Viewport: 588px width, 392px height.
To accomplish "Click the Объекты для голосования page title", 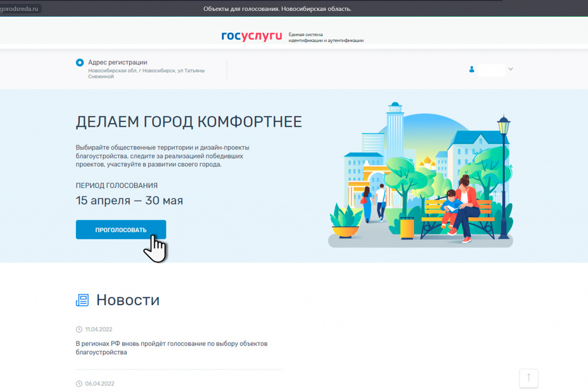I will tap(277, 9).
